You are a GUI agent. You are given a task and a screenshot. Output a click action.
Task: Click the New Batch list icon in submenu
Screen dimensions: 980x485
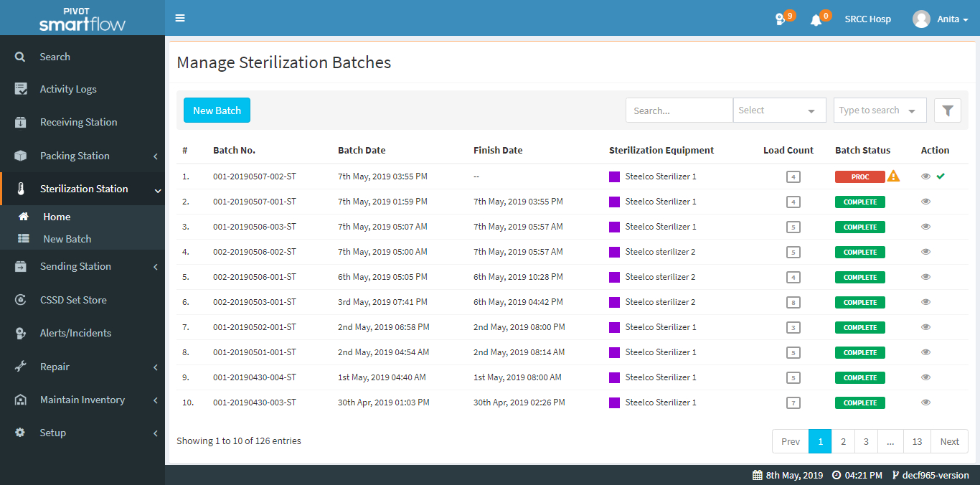[x=24, y=239]
